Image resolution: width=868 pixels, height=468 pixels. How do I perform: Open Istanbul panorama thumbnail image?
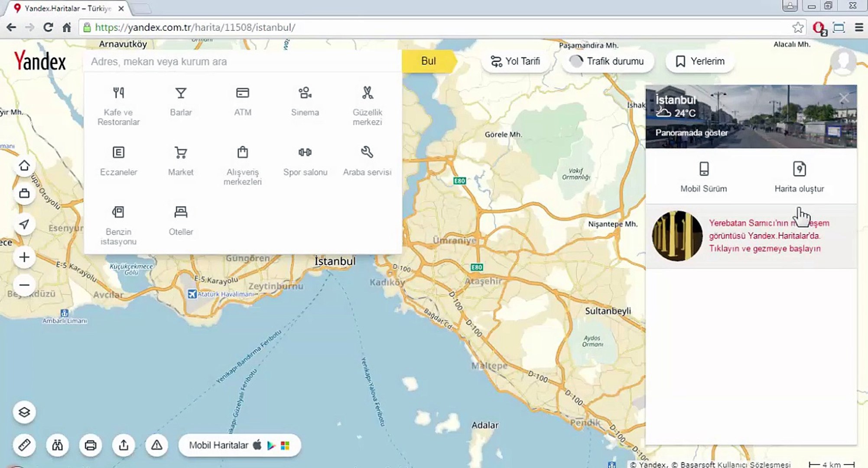751,117
